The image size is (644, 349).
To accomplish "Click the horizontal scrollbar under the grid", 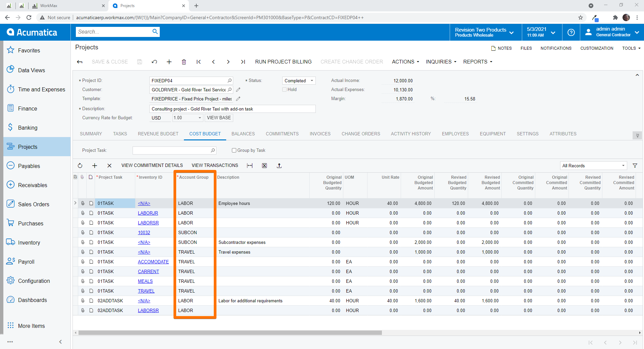I will (x=230, y=333).
